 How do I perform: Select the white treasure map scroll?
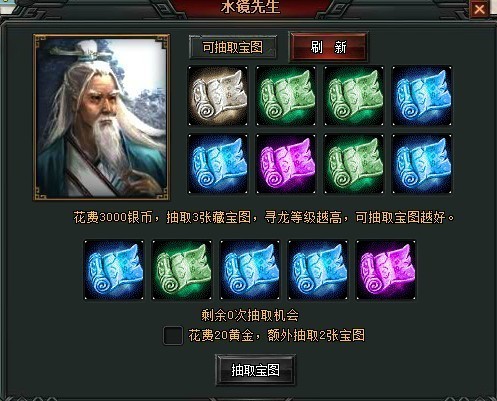tap(218, 96)
